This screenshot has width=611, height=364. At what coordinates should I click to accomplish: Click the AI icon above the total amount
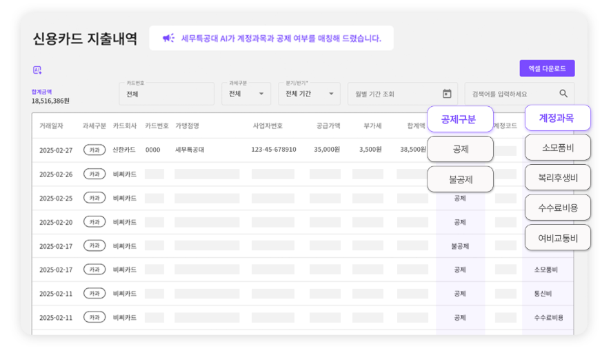pos(37,70)
